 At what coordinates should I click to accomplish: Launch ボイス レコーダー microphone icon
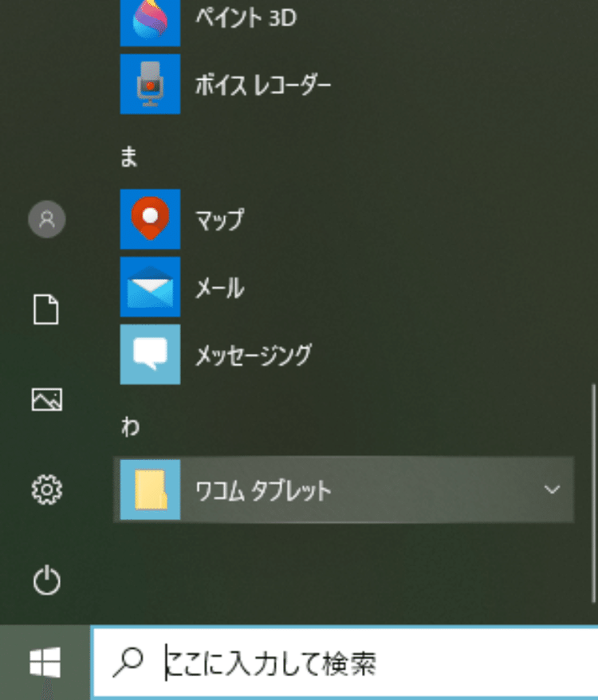click(x=150, y=84)
